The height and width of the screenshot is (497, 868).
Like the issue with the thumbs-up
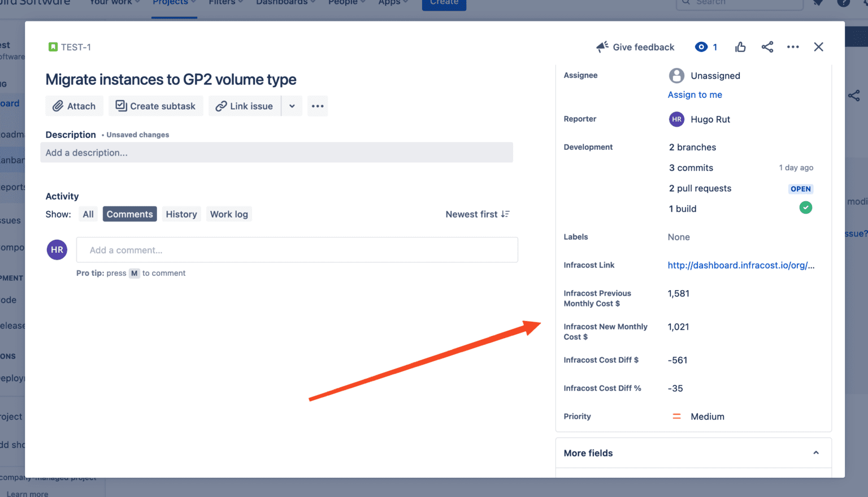point(740,47)
